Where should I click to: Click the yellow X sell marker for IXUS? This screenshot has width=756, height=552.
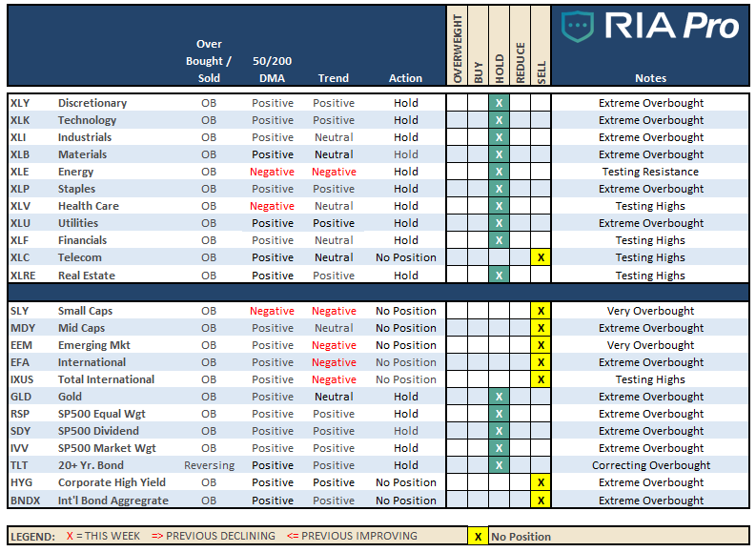pyautogui.click(x=541, y=379)
